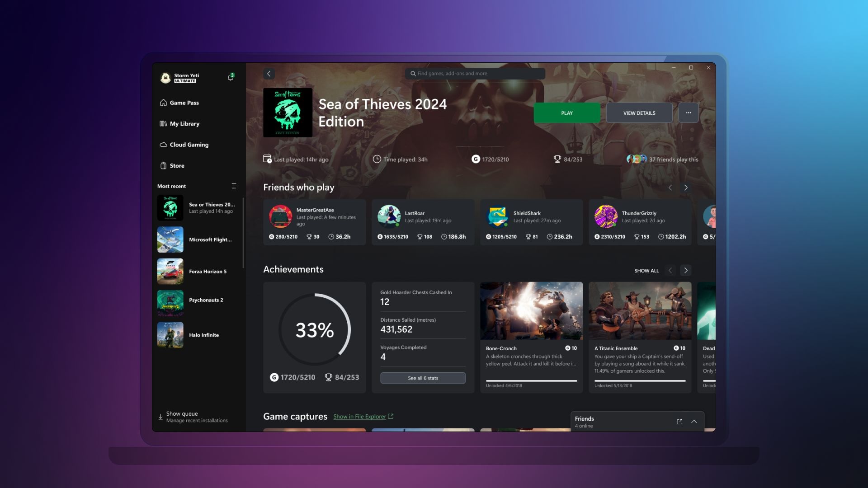Open Game Pass from the sidebar

coord(184,103)
